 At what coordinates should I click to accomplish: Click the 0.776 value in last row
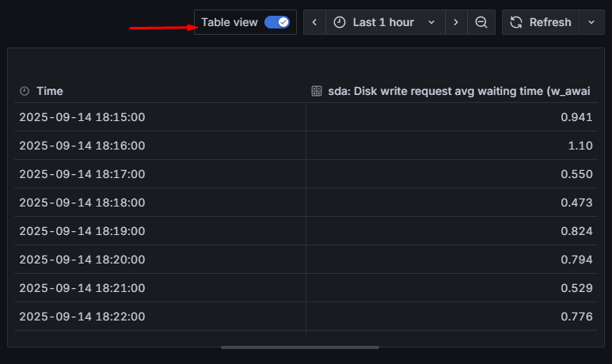coord(576,317)
